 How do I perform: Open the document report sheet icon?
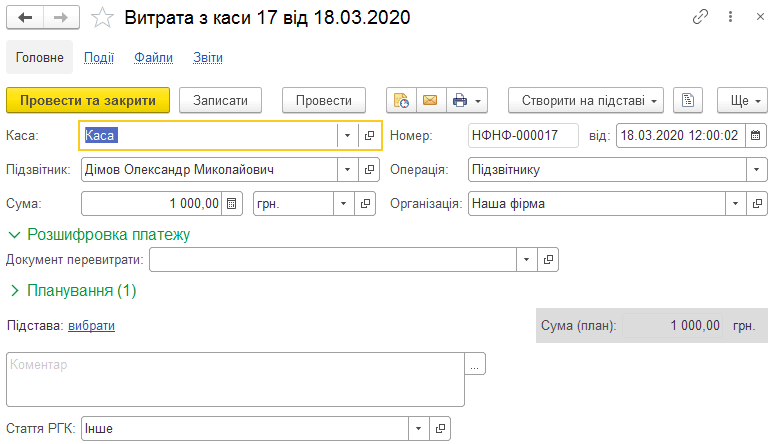point(688,100)
